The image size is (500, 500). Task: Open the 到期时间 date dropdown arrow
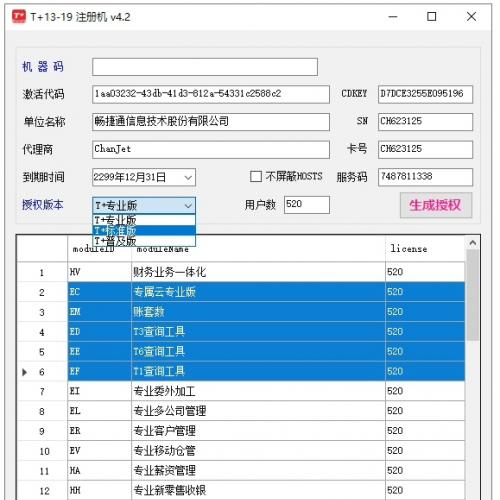point(188,177)
